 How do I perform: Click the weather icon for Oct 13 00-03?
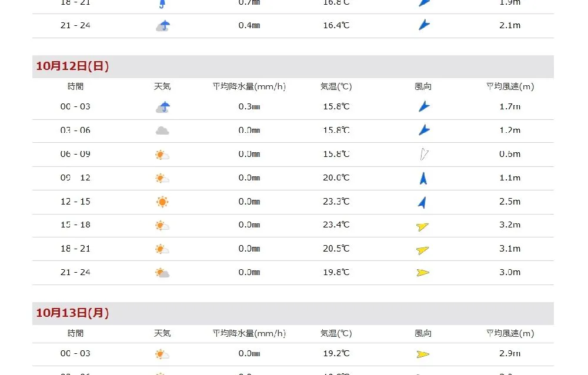tap(162, 354)
